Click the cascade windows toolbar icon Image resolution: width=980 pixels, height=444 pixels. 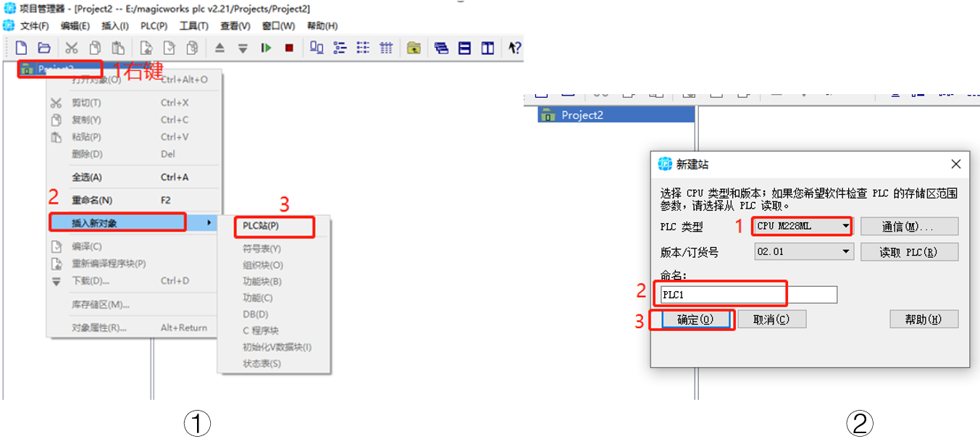coord(442,48)
